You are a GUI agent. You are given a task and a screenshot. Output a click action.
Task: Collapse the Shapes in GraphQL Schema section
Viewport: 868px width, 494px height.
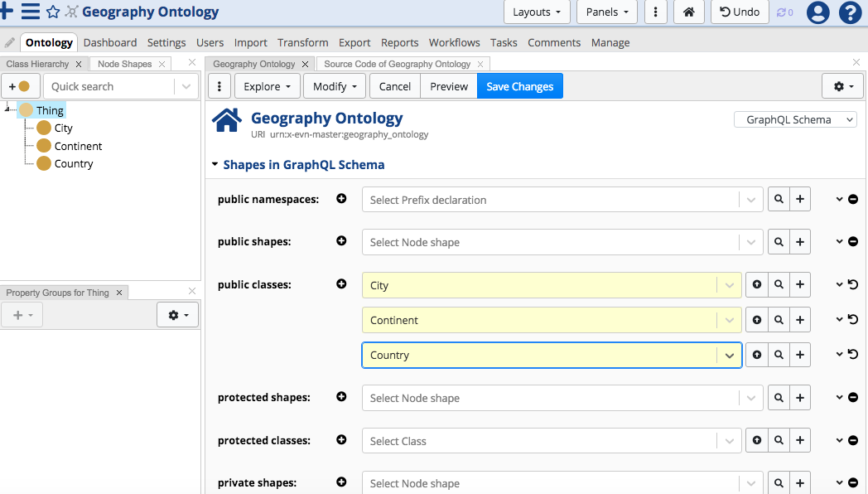(x=215, y=164)
